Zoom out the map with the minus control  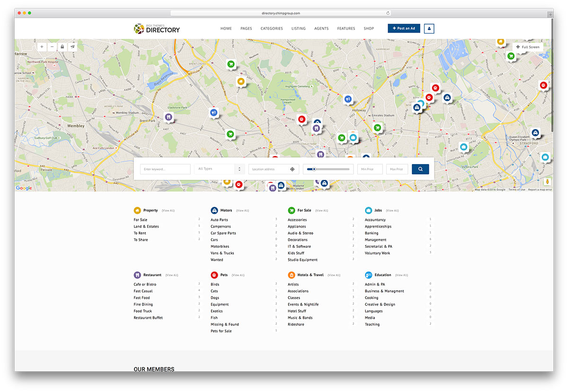tap(52, 47)
